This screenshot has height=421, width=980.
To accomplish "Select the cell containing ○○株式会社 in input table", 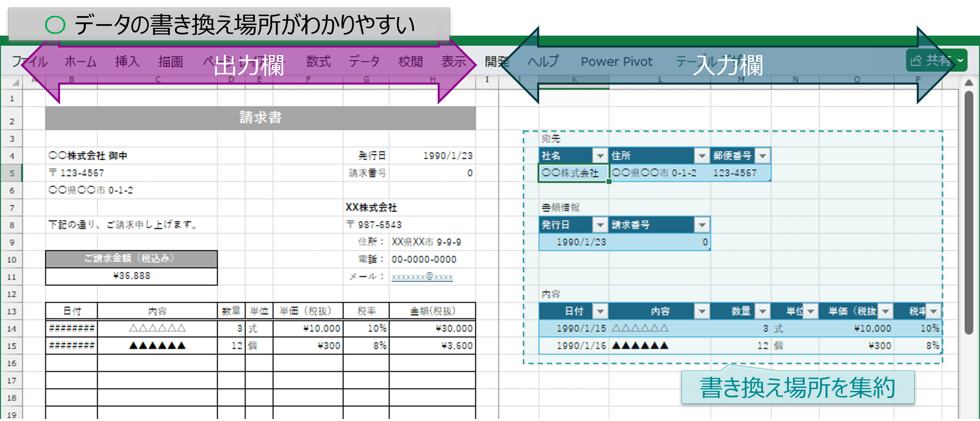I will [574, 173].
